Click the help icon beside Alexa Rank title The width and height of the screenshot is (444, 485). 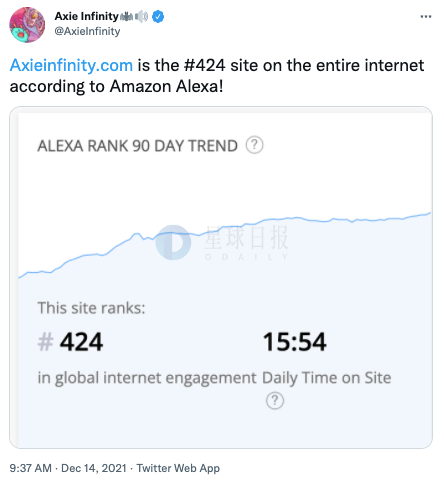[255, 145]
